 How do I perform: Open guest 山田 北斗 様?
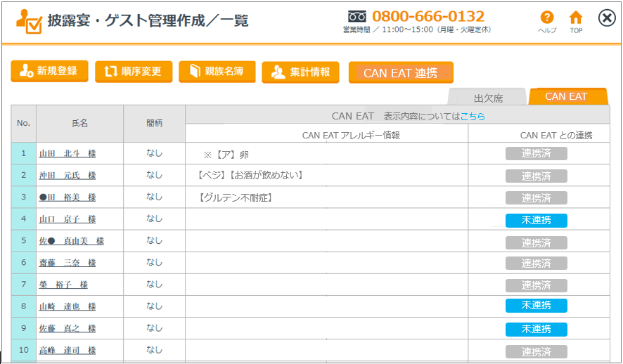[x=68, y=154]
